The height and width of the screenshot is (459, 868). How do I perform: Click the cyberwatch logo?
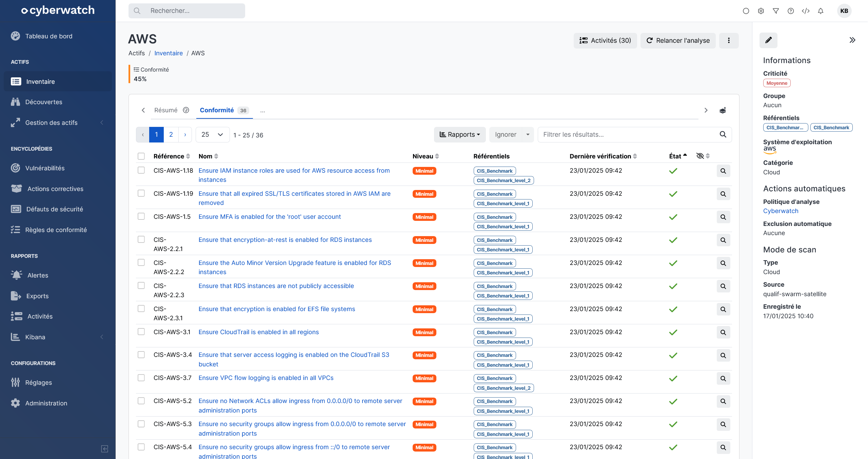coord(58,11)
